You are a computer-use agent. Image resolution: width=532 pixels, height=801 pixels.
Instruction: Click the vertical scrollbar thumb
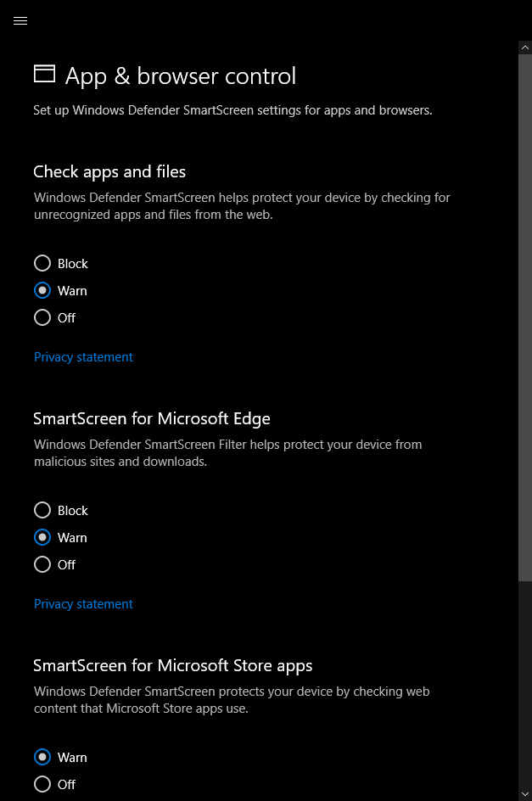tap(525, 317)
